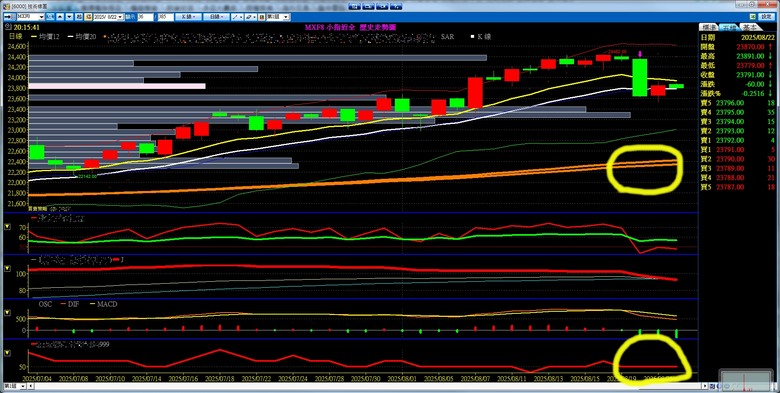Viewport: 780px width, 393px height.
Task: Click the ask price 23792.00
Action: tap(730, 140)
